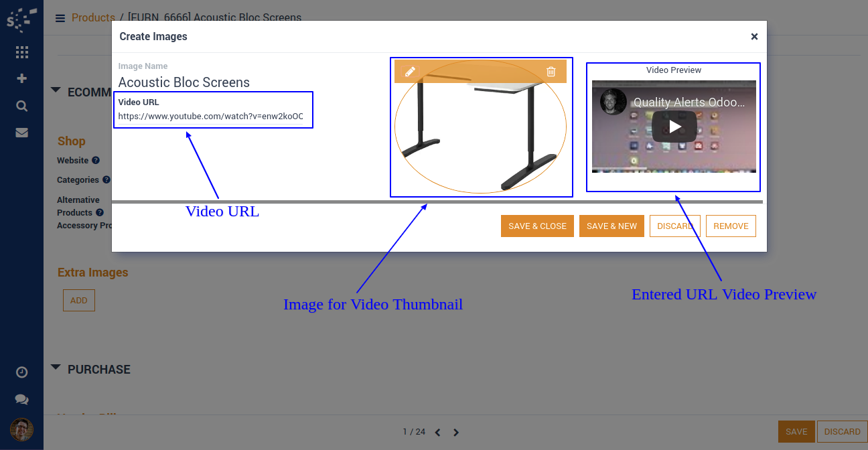Click the plus icon in left sidebar
Viewport: 868px width, 450px height.
(x=21, y=78)
